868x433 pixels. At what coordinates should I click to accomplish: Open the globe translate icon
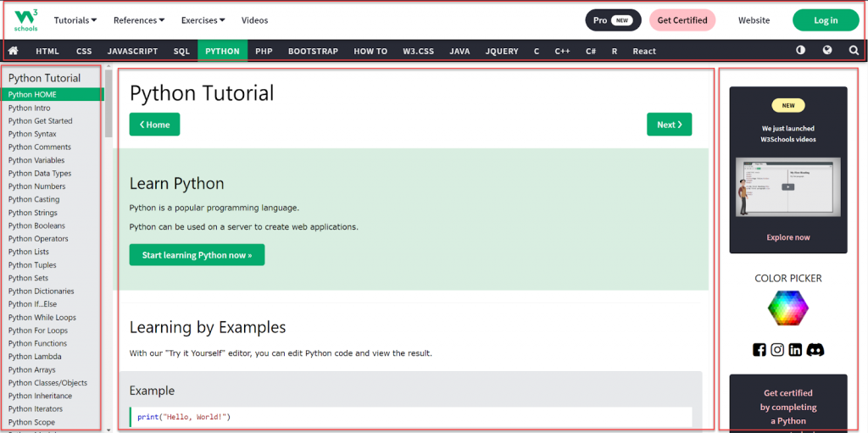point(827,51)
